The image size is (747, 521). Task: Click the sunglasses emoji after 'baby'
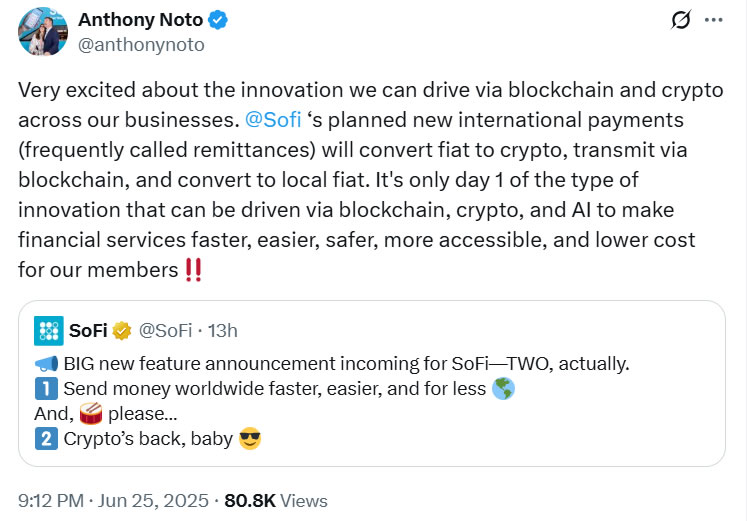pos(249,438)
